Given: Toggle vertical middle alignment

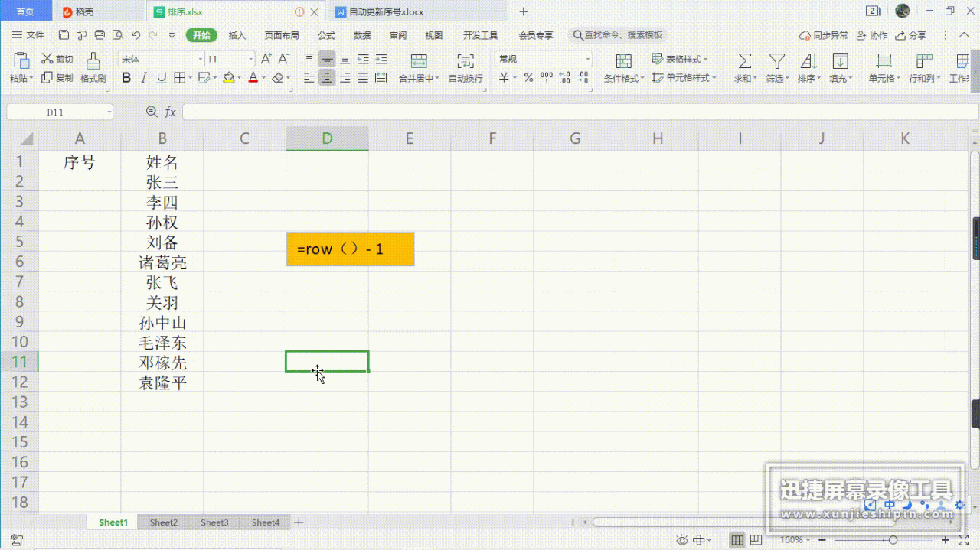Looking at the screenshot, I should [x=327, y=59].
